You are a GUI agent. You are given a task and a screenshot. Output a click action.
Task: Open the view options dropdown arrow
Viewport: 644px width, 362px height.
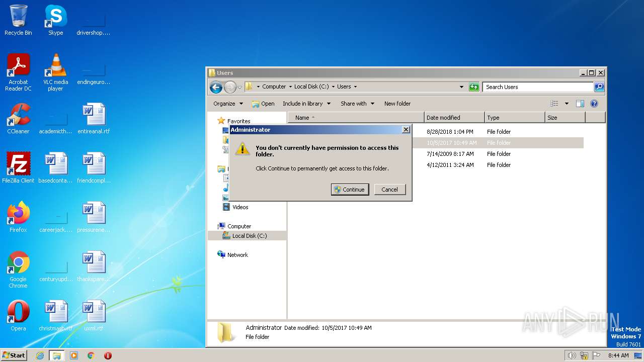point(566,104)
